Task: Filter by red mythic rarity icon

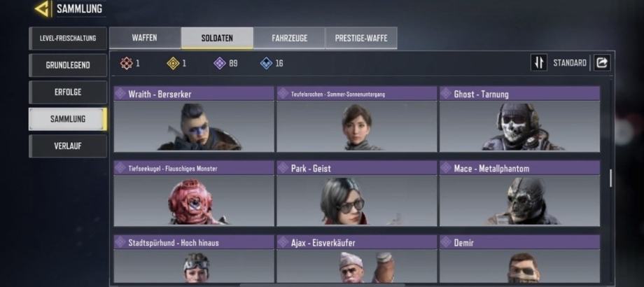Action: pyautogui.click(x=127, y=63)
